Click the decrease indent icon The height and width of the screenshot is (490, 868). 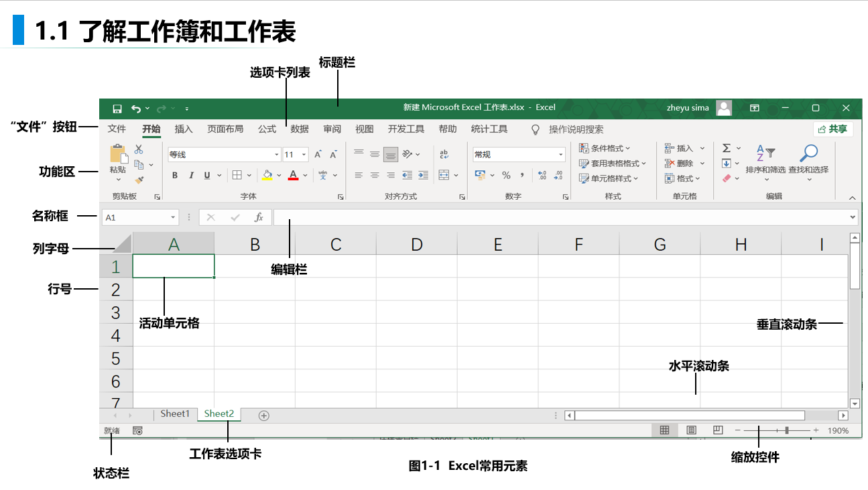coord(407,175)
